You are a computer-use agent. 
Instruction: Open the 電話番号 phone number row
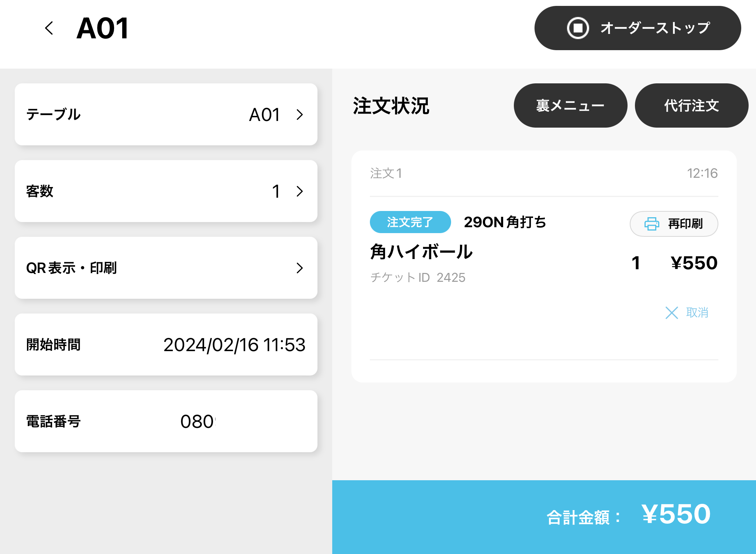tap(166, 421)
